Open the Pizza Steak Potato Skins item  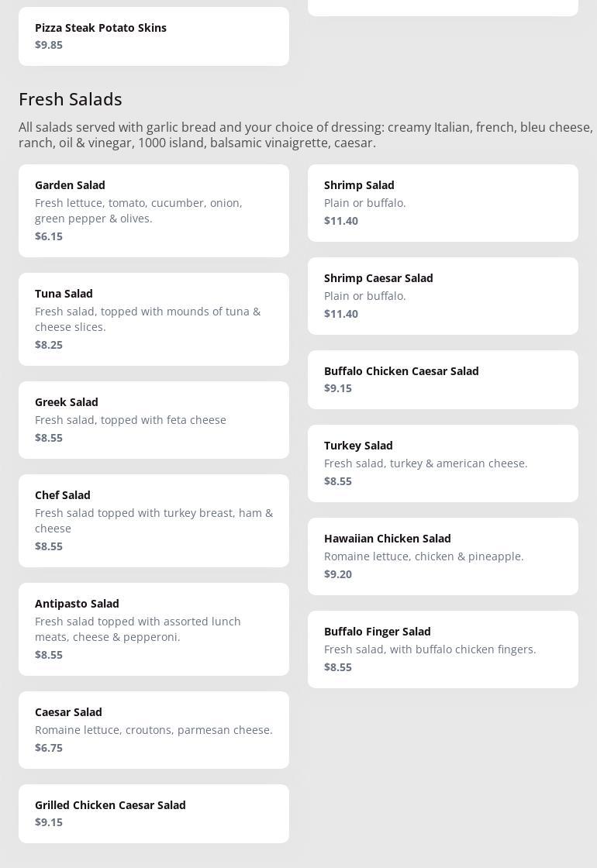[154, 36]
